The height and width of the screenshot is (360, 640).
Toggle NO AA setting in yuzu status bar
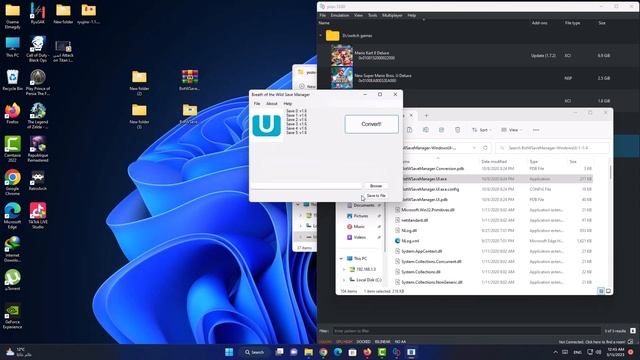(x=400, y=342)
